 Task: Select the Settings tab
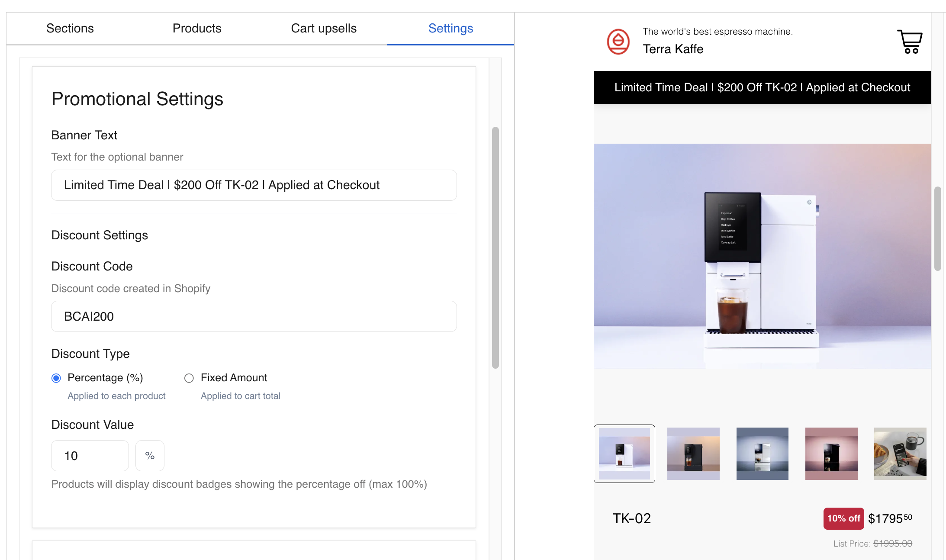pos(450,29)
